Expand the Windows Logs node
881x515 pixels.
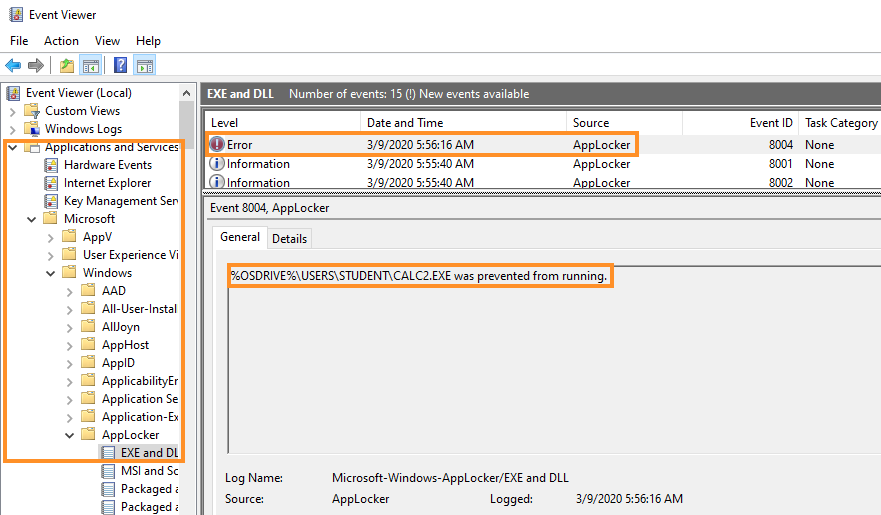point(13,130)
